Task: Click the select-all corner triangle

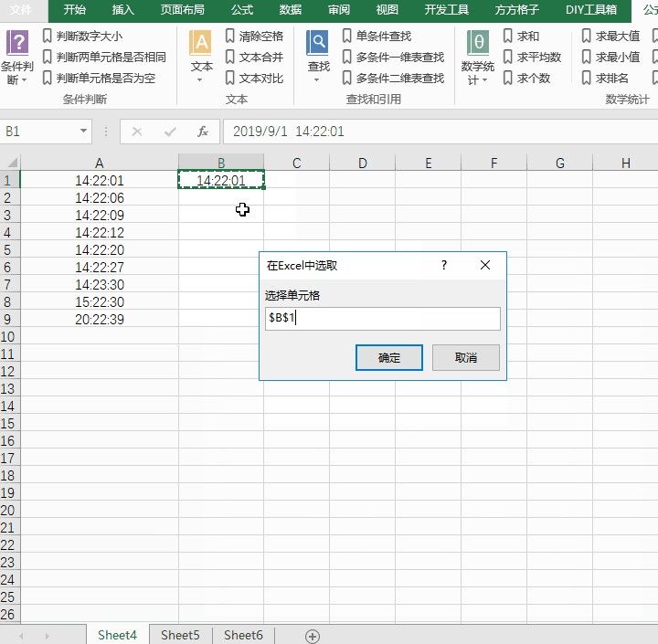Action: (x=13, y=163)
